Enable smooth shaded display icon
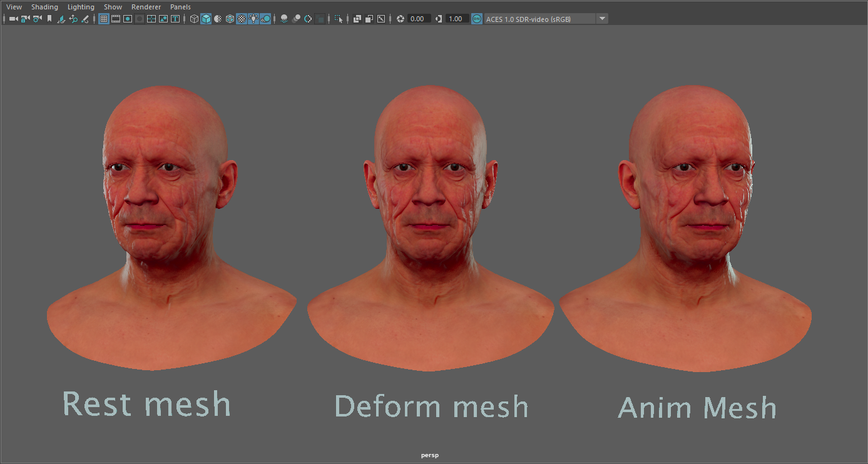The height and width of the screenshot is (464, 868). coord(206,19)
